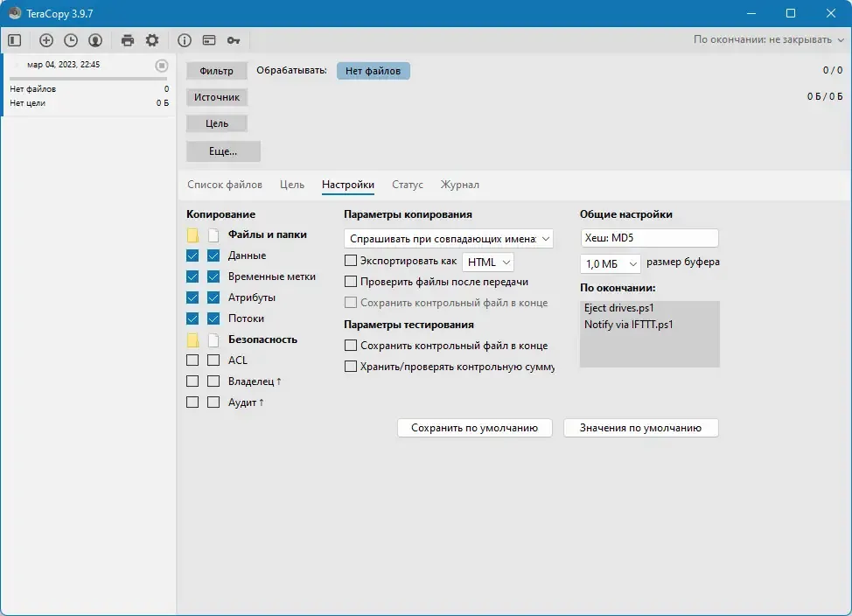Screen dimensions: 852x616
Task: Enable Хранить/проверять контрольную сумму
Action: (x=351, y=367)
